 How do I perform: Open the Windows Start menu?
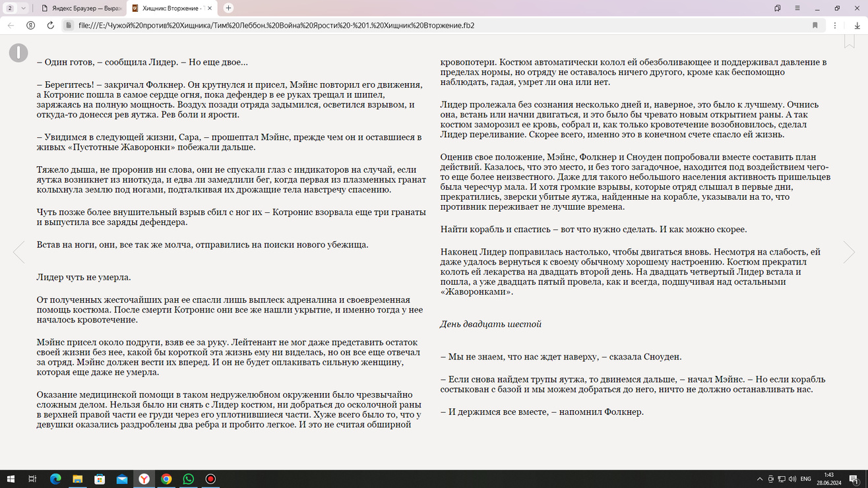10,479
